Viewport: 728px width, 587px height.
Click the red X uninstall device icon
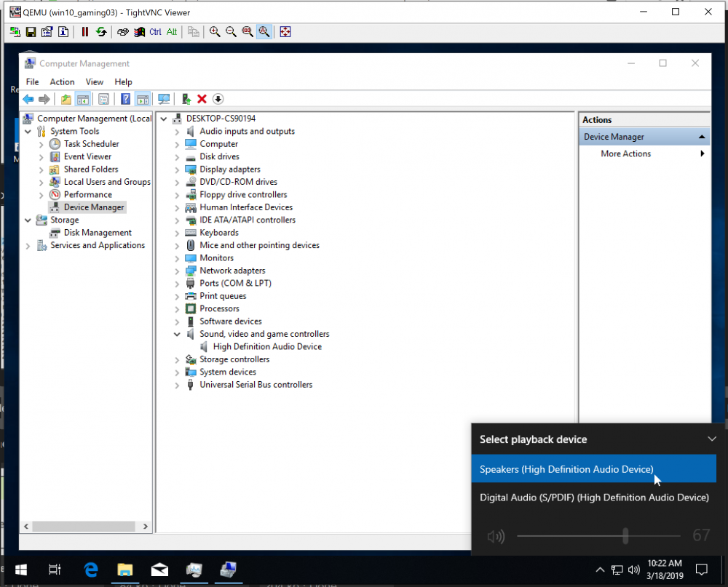point(202,99)
